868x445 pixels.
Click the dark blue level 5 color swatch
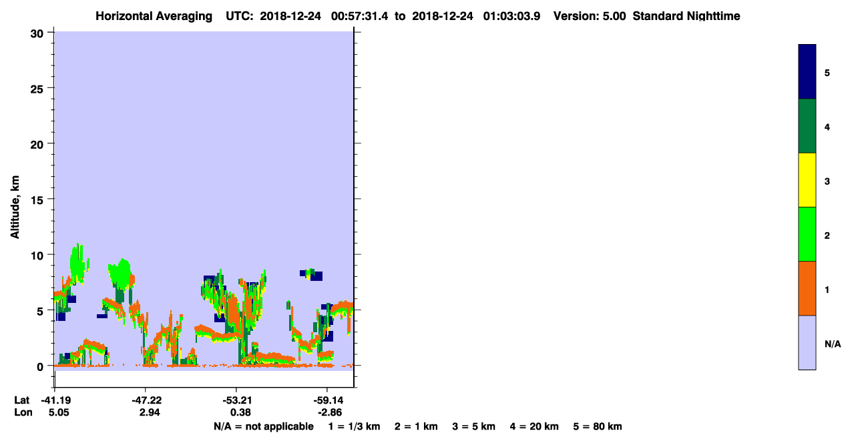pyautogui.click(x=807, y=72)
